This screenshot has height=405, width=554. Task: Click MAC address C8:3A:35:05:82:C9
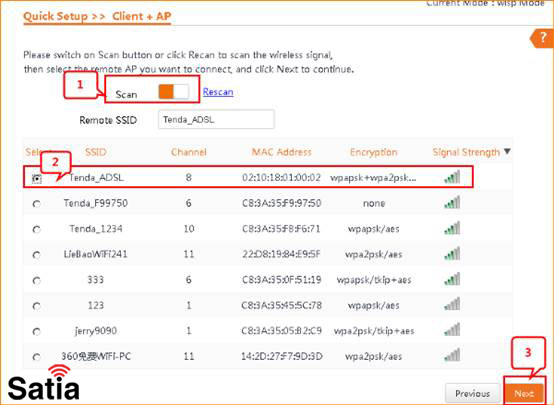(282, 331)
